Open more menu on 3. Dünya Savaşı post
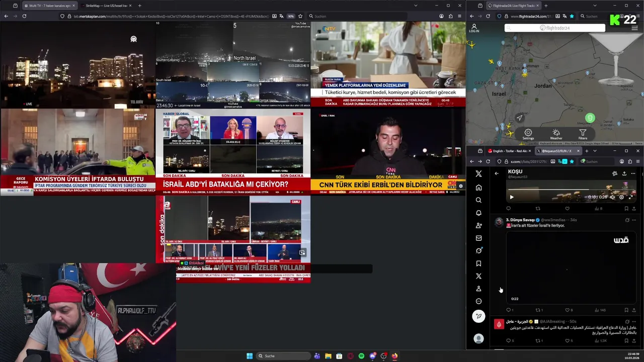644x362 pixels. point(634,220)
